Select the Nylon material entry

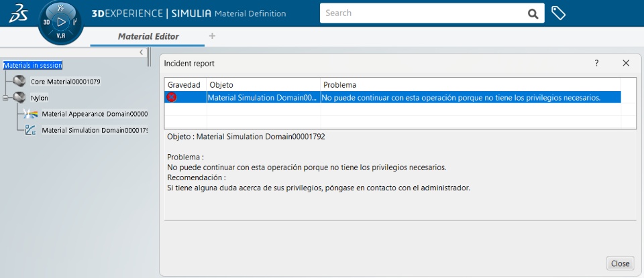click(39, 98)
